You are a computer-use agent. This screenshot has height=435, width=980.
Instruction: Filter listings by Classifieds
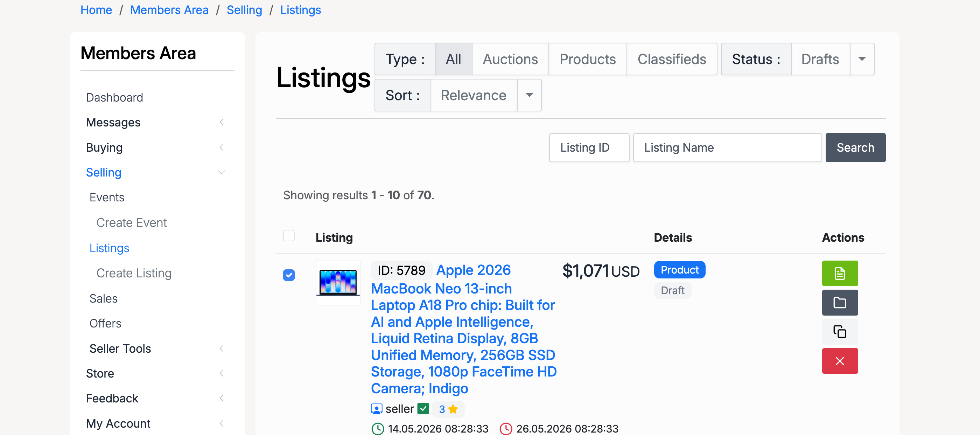tap(671, 59)
